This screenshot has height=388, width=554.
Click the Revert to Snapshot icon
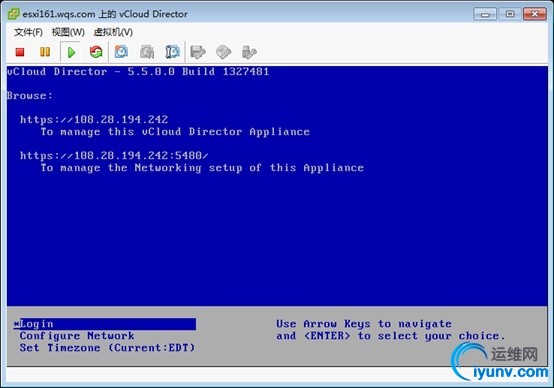coord(147,52)
